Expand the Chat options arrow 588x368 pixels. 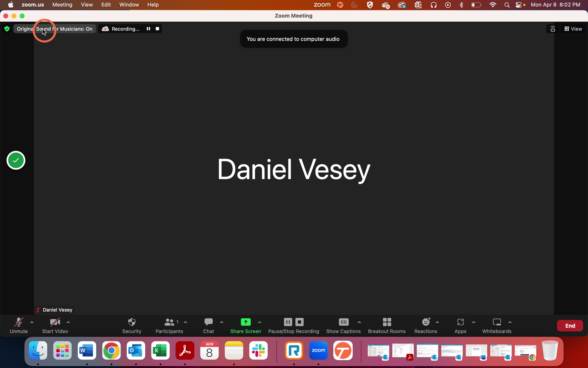pos(222,322)
